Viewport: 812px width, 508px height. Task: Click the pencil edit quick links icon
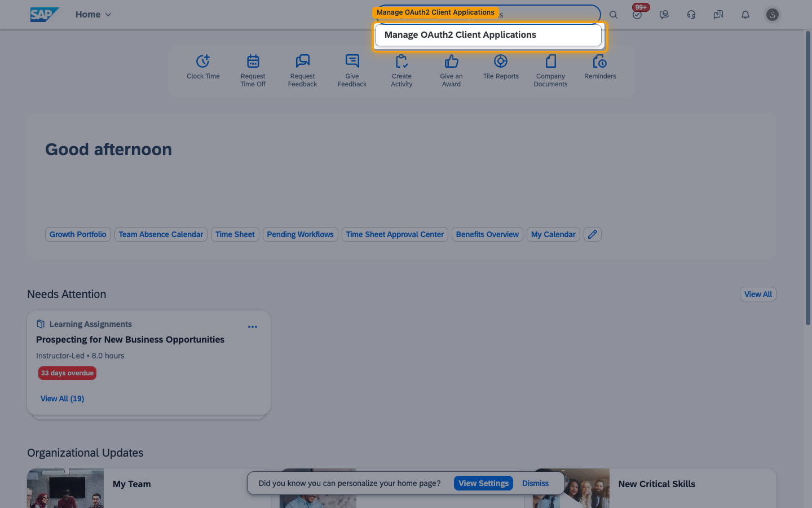[593, 234]
